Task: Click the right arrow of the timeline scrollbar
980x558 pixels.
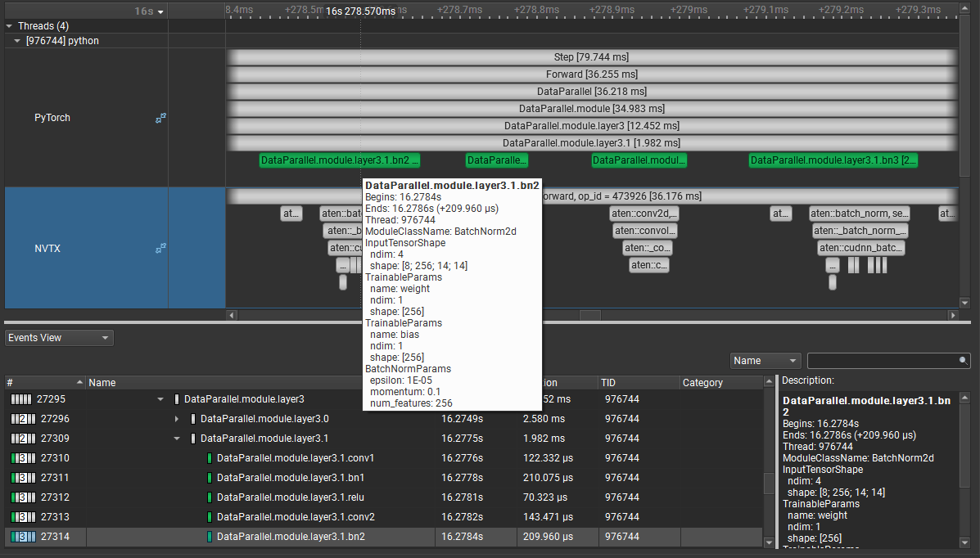Action: [x=953, y=314]
